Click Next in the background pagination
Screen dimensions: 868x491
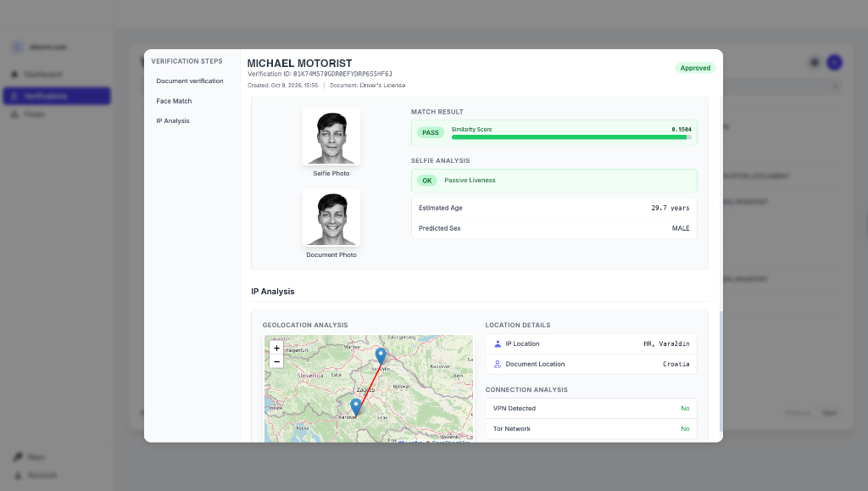829,413
